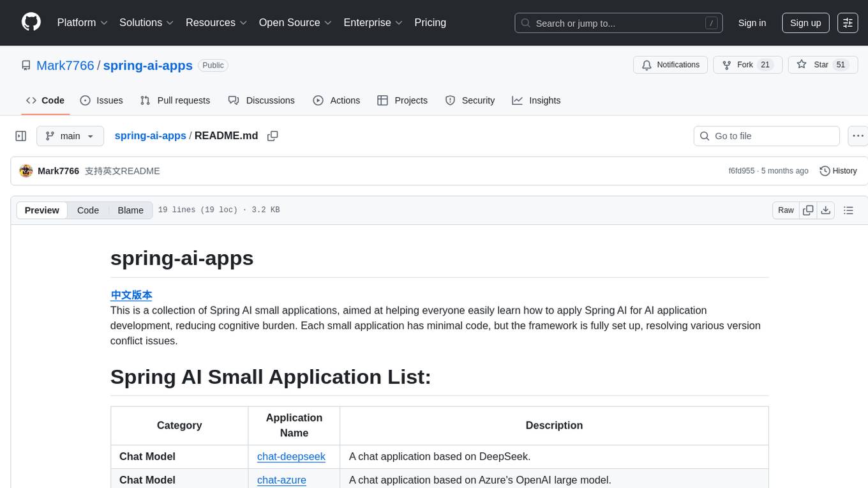
Task: Open the appearance settings icon in header
Action: click(x=848, y=23)
